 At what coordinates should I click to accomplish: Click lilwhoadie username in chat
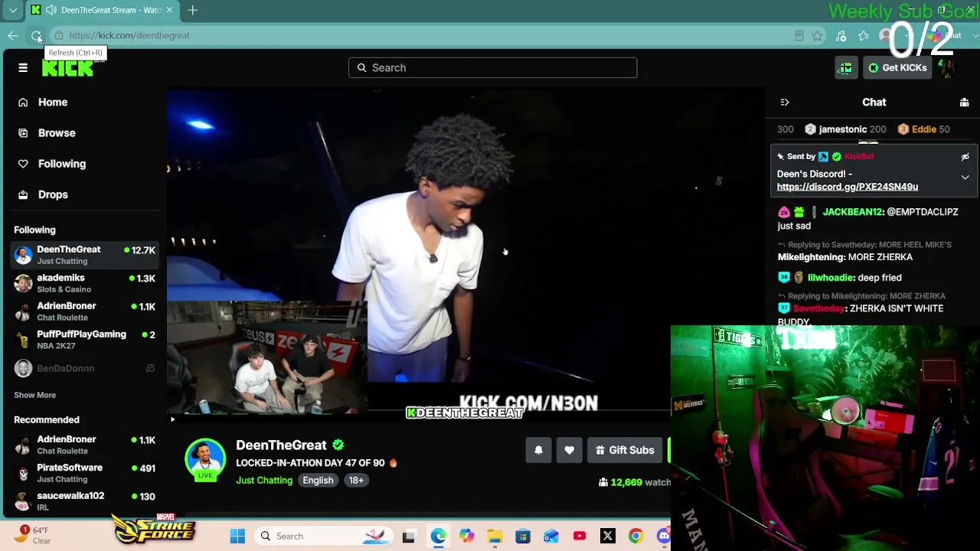point(831,278)
